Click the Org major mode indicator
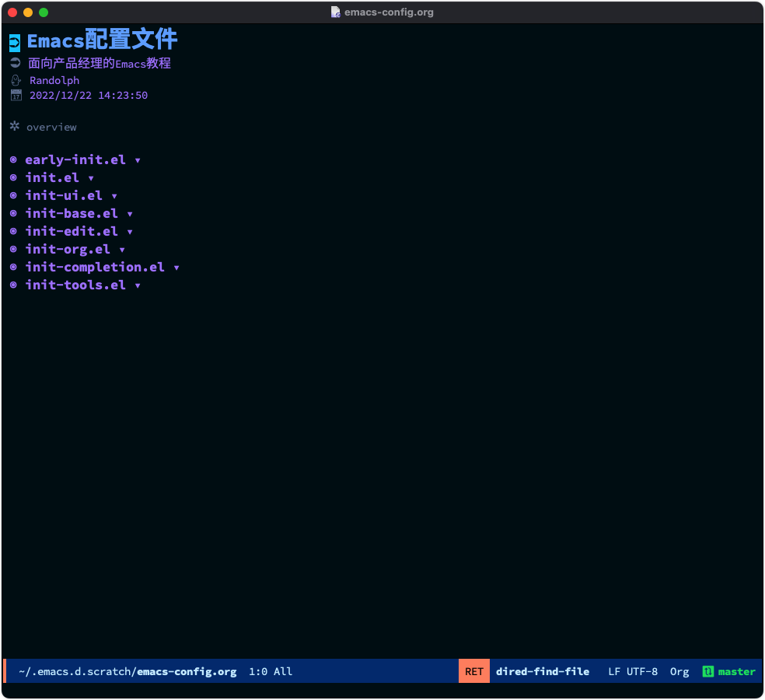 click(x=679, y=672)
